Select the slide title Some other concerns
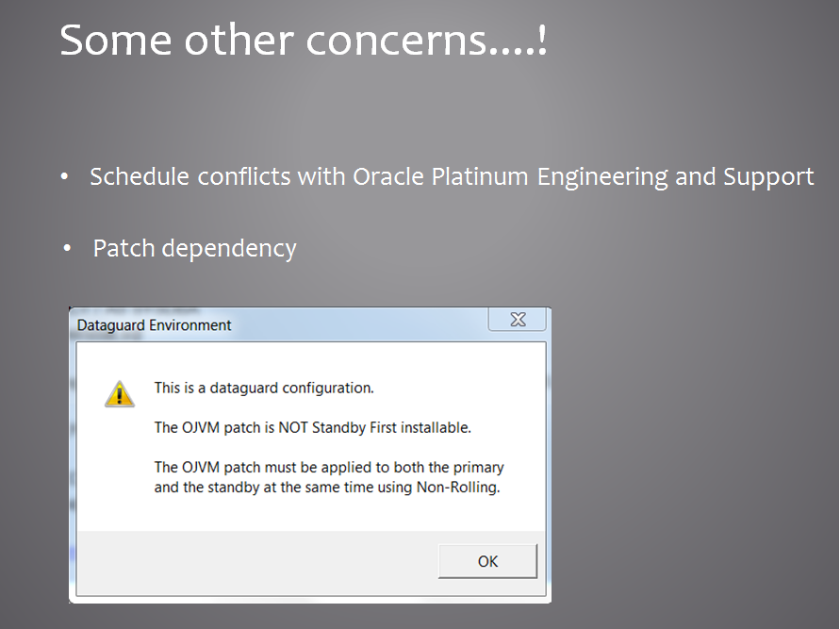 pos(302,41)
